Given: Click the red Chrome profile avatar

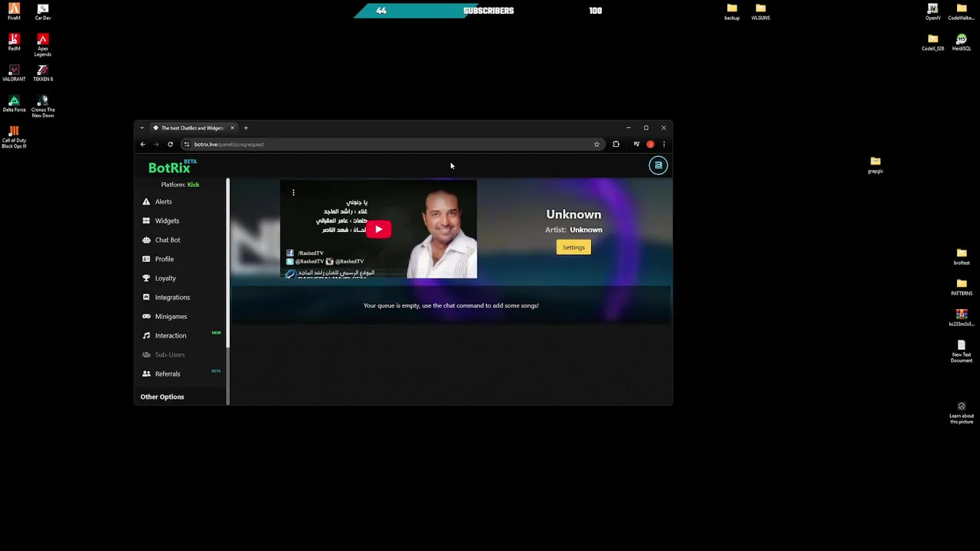Looking at the screenshot, I should pos(650,144).
